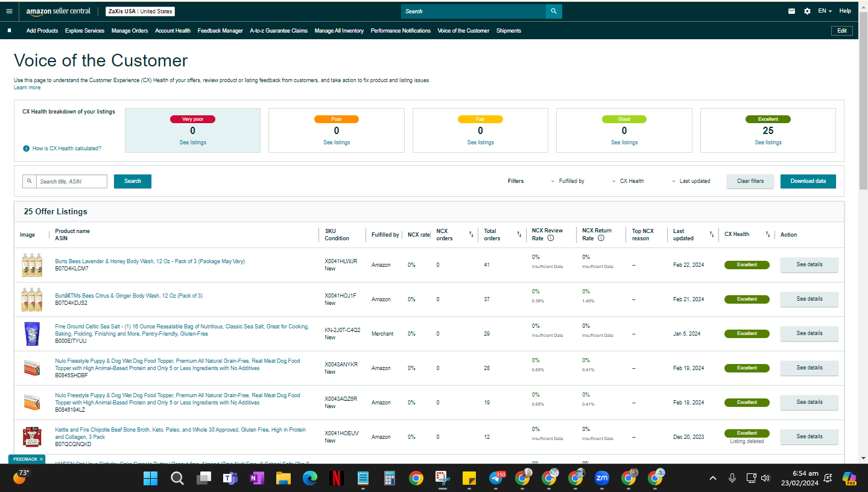Click the Amazon Seller Central logo

tap(59, 11)
